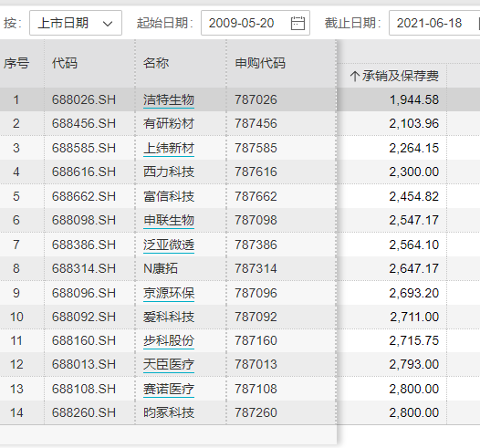Select subscription code 787616
Image resolution: width=480 pixels, height=448 pixels.
[256, 172]
